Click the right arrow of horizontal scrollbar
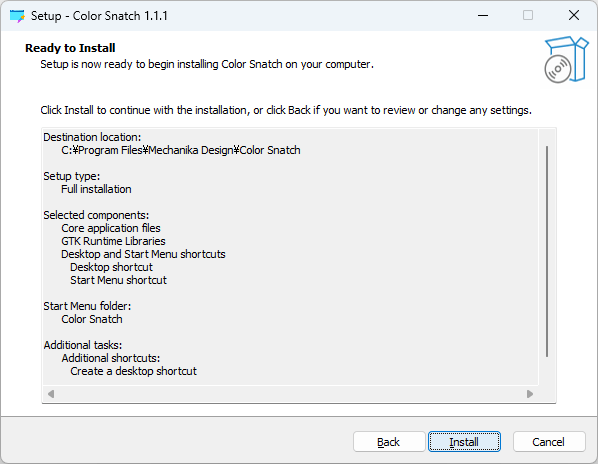The image size is (598, 464). (530, 393)
